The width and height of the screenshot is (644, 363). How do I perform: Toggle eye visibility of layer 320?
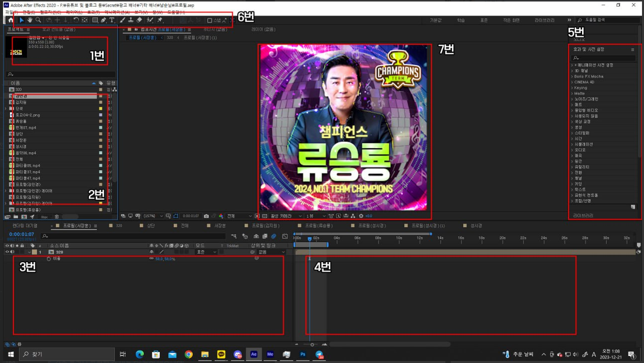click(7, 252)
